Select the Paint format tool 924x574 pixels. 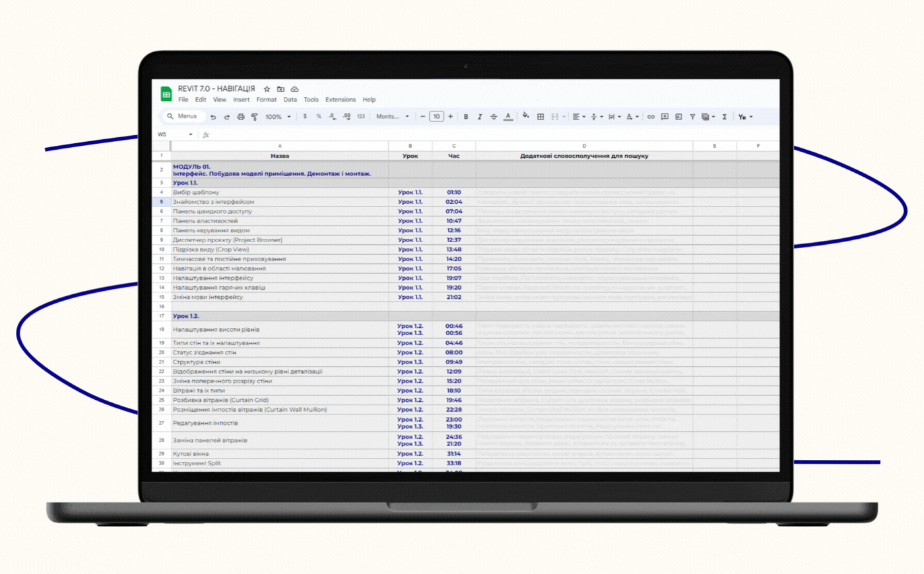pyautogui.click(x=255, y=117)
